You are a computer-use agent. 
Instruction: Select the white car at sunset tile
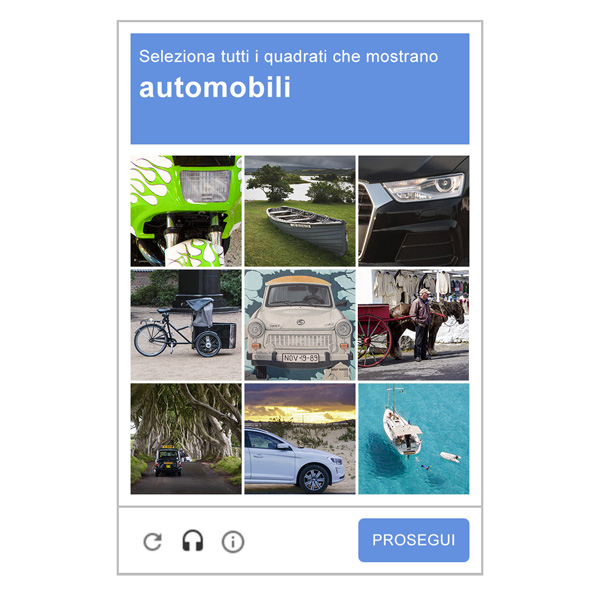point(300,439)
